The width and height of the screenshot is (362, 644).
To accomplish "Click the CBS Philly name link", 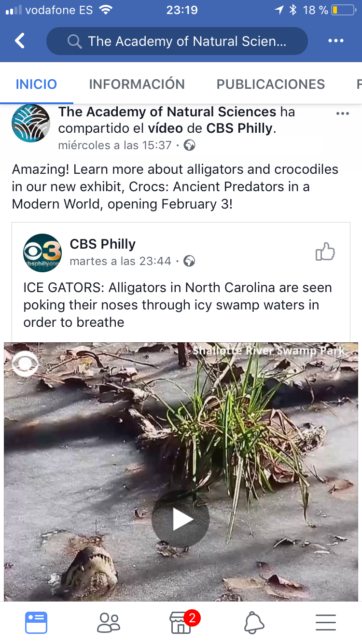I will coord(103,244).
